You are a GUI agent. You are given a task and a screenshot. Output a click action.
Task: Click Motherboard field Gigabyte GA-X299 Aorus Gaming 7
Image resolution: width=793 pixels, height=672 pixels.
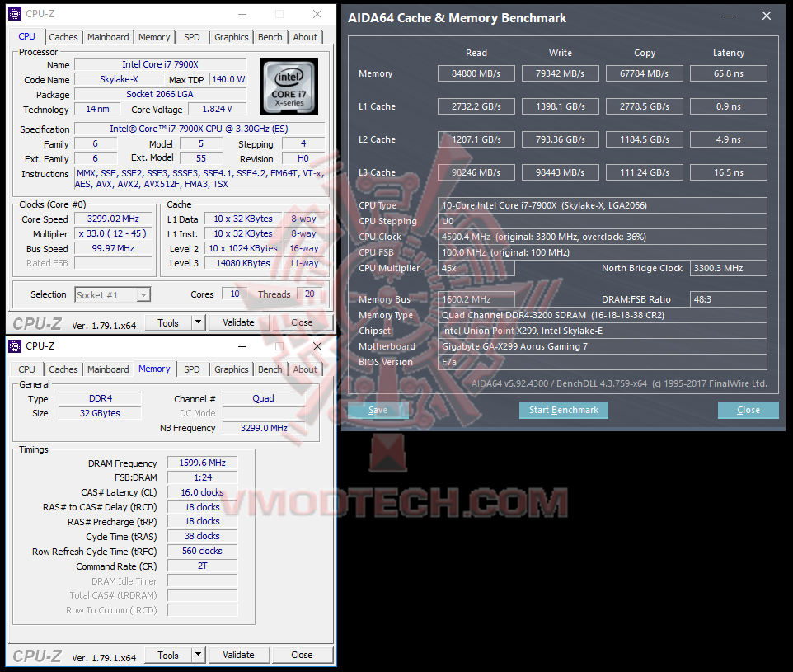(603, 346)
